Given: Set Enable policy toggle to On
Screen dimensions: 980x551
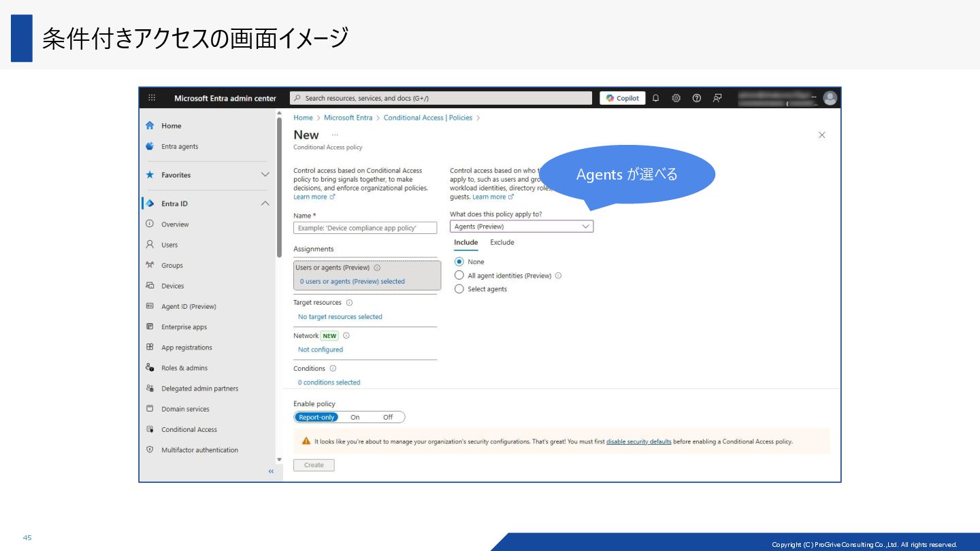Looking at the screenshot, I should click(x=355, y=417).
